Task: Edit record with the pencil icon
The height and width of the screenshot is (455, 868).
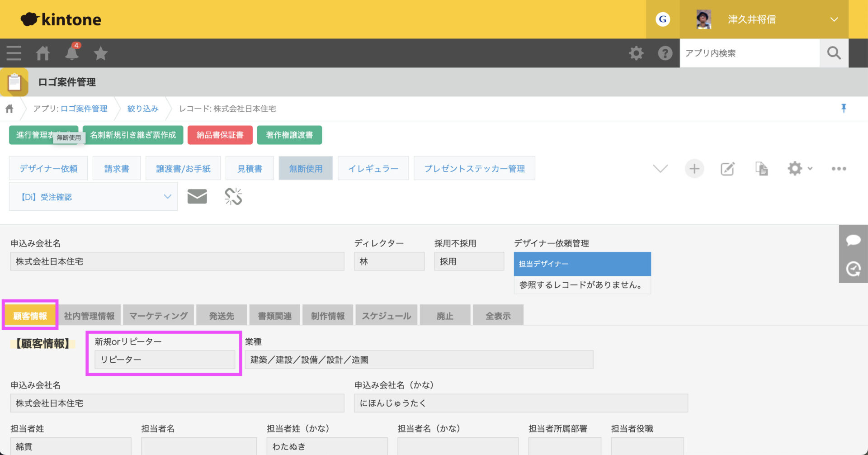Action: coord(727,169)
